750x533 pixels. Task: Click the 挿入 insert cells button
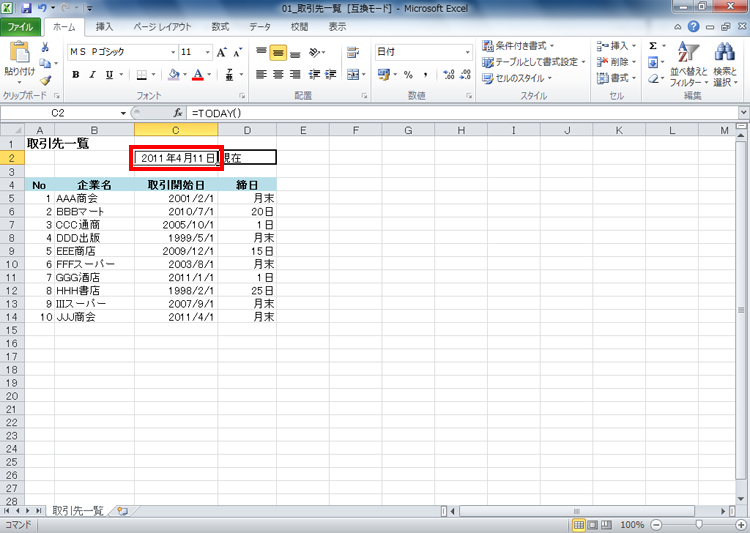pos(616,46)
